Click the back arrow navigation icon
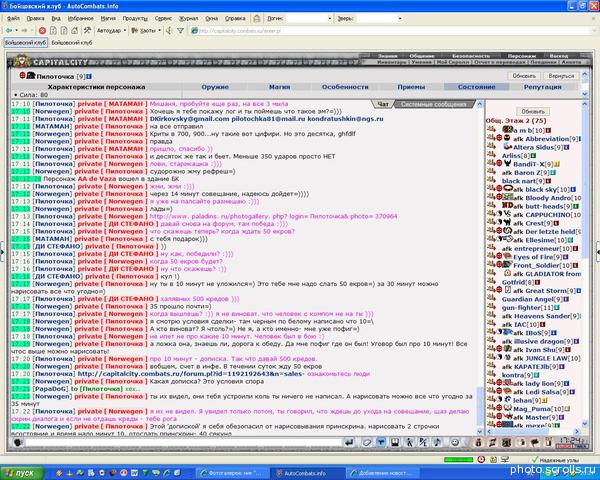600x480 pixels. 9,31
